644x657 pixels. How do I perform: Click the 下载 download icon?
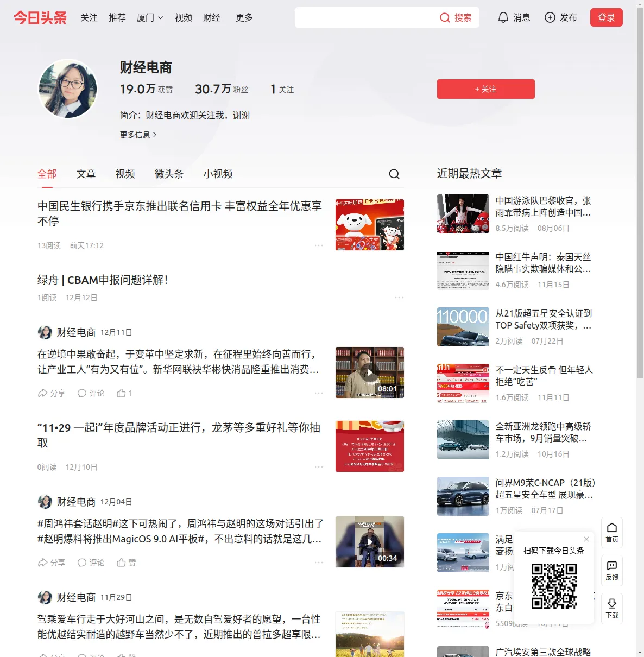coord(612,609)
